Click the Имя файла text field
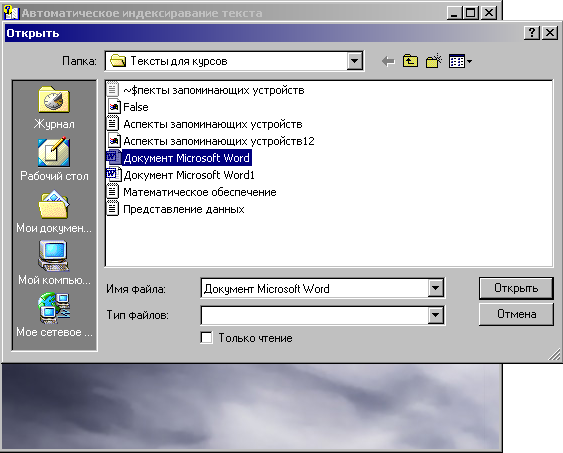Screen dimensions: 563x453 coord(315,288)
